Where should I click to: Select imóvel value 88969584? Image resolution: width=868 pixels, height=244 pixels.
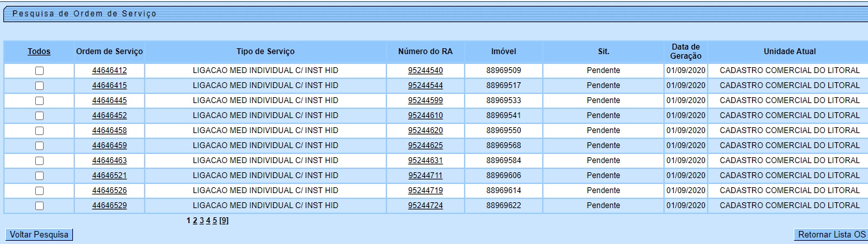pyautogui.click(x=504, y=160)
